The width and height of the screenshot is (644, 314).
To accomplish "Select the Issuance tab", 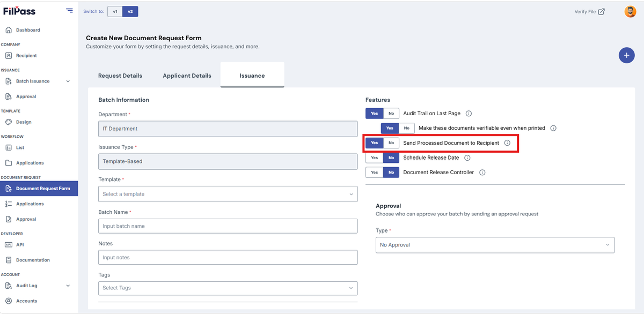I will click(x=252, y=75).
